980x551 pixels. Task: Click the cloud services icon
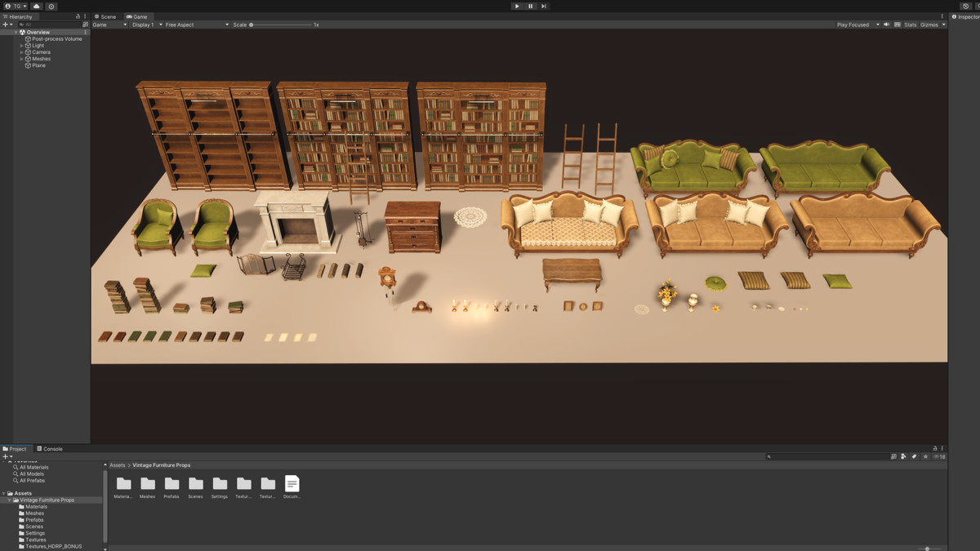pyautogui.click(x=37, y=6)
